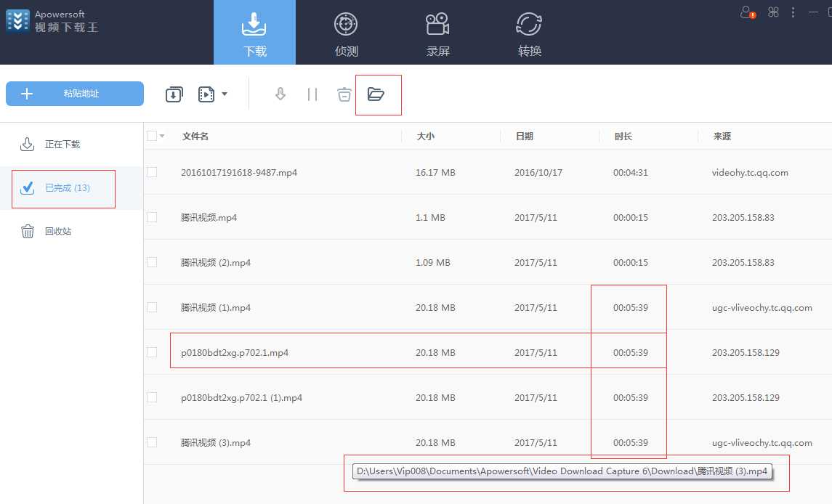The width and height of the screenshot is (832, 504).
Task: Select file 腾讯视频.mp4
Action: (x=209, y=218)
